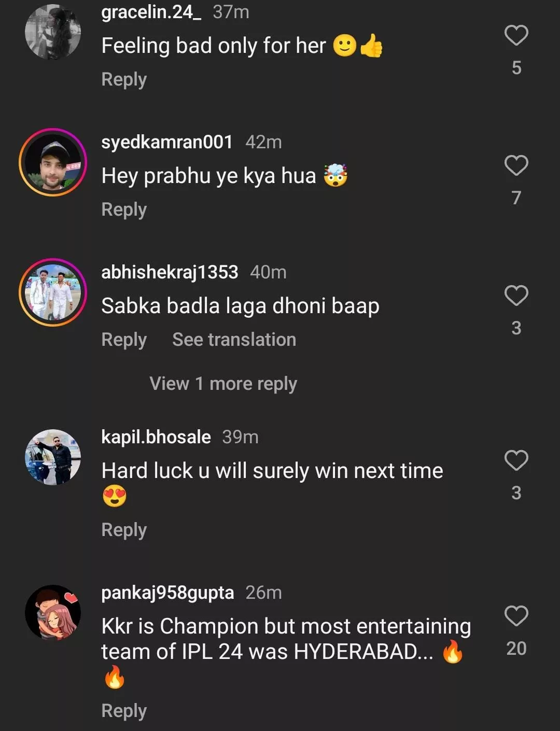The width and height of the screenshot is (560, 731).
Task: Like abhishekraj1353's comment via heart icon
Action: pos(516,296)
